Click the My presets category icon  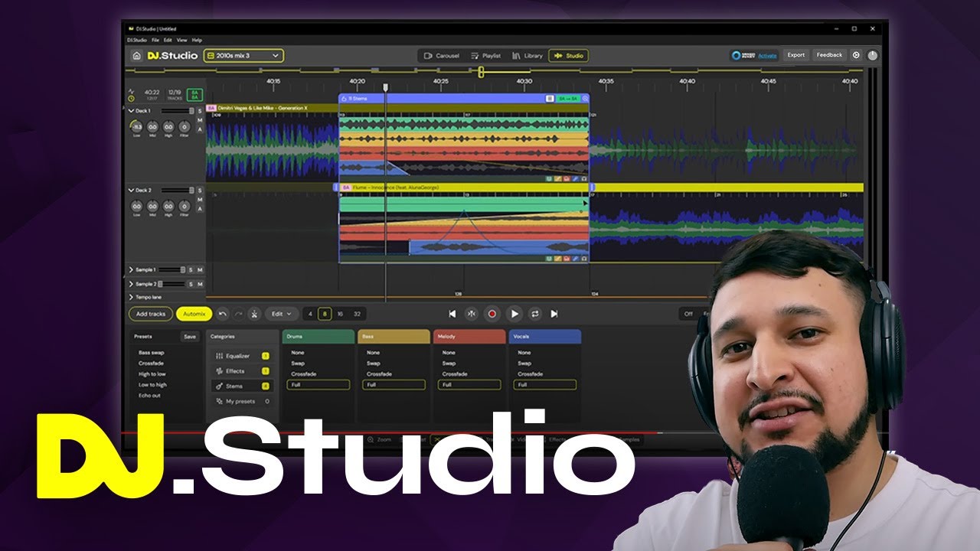pyautogui.click(x=219, y=401)
